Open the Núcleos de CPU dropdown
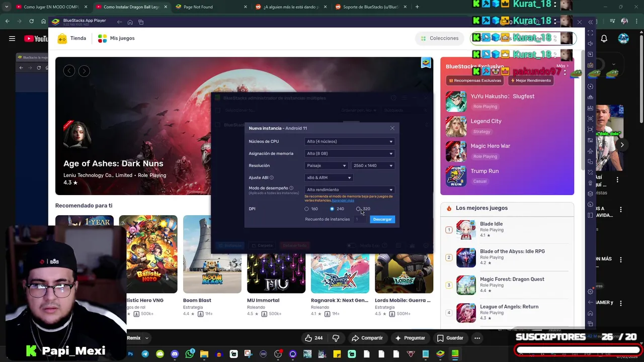 click(350, 141)
